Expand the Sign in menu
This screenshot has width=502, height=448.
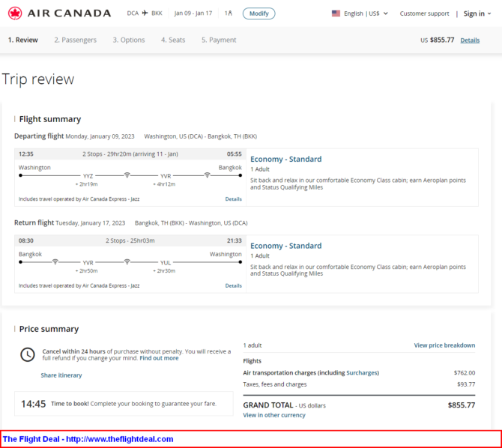click(477, 13)
